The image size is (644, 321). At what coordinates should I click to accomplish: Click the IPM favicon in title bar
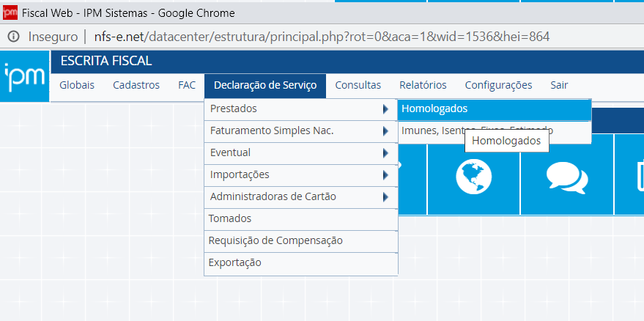tap(10, 12)
